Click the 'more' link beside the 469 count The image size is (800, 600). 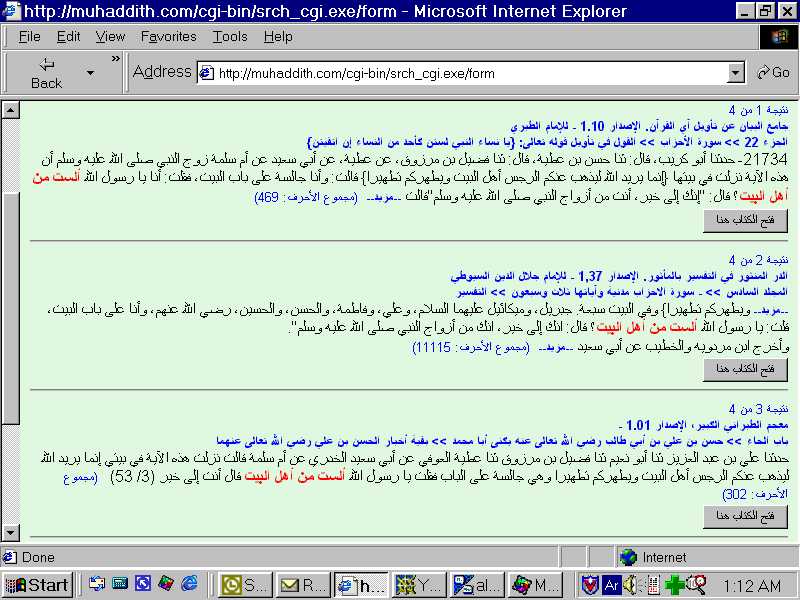(x=382, y=198)
